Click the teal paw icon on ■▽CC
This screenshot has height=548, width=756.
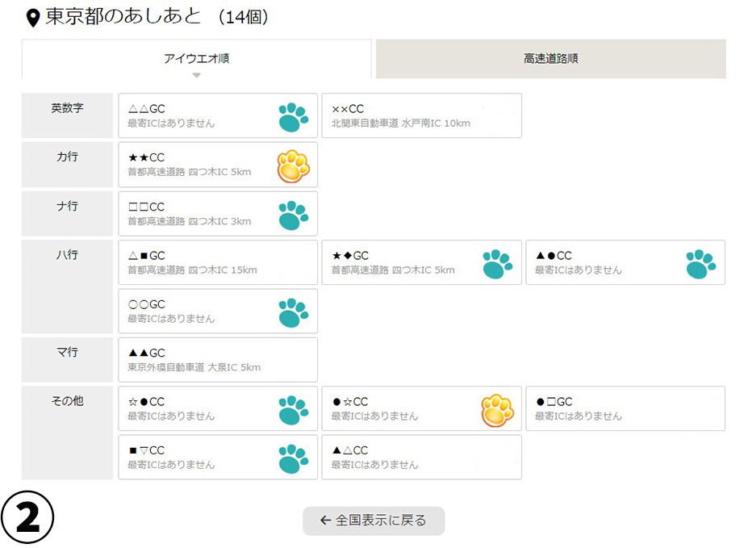293,458
